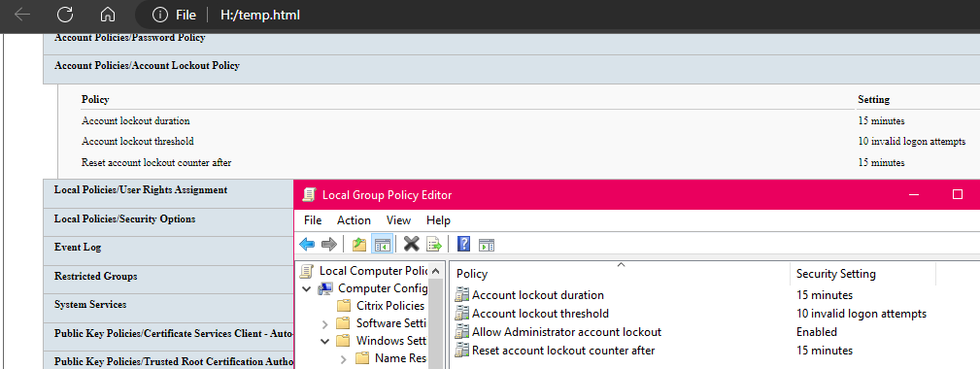Toggle Show/Hide Console Tree toolbar icon
This screenshot has width=980, height=369.
(x=382, y=244)
